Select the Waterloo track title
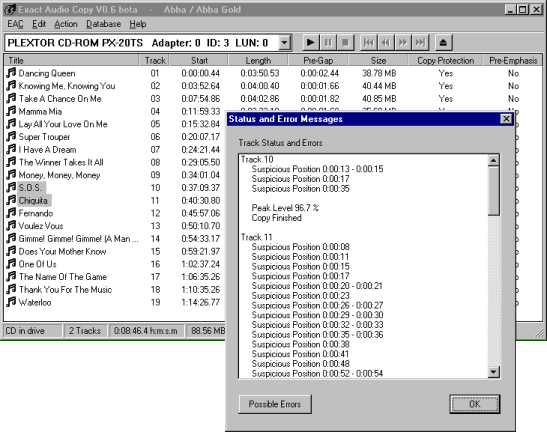The image size is (547, 432). pos(35,302)
